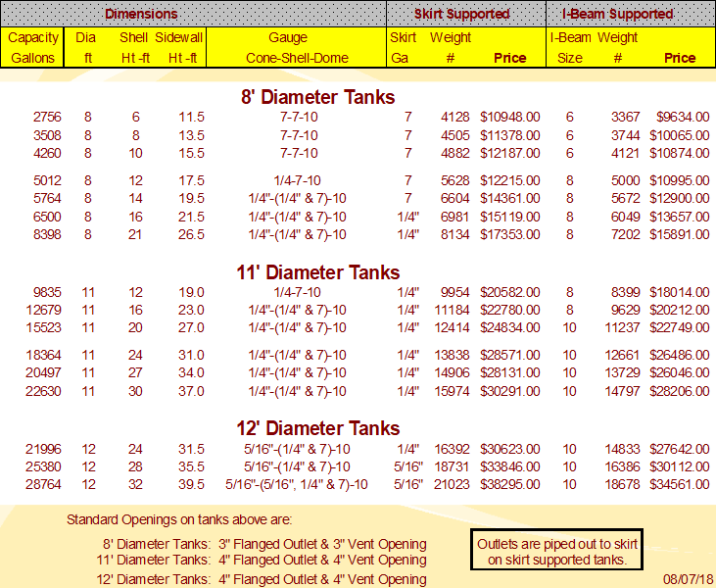Click skirt price $38295.00
716x588 pixels.
tap(510, 484)
